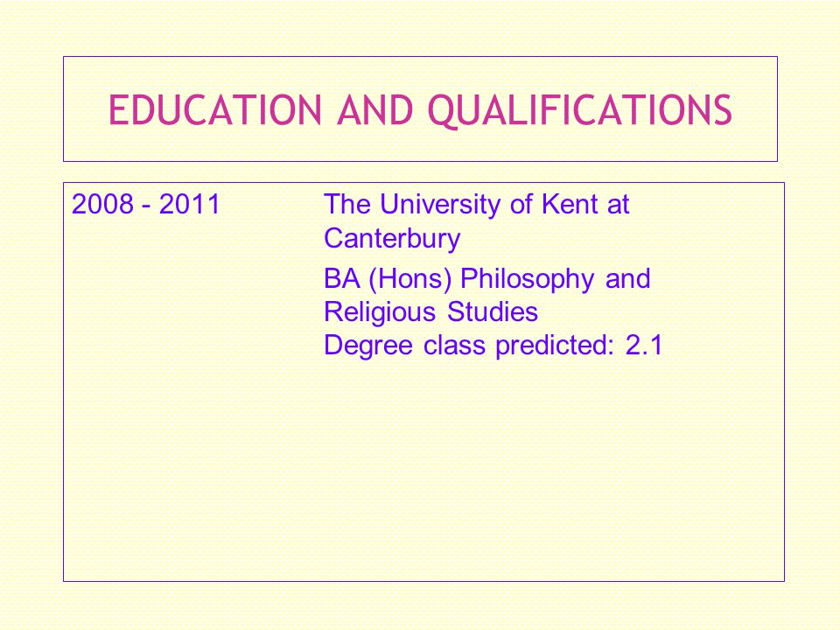Select the (Hons) text

pos(410,280)
